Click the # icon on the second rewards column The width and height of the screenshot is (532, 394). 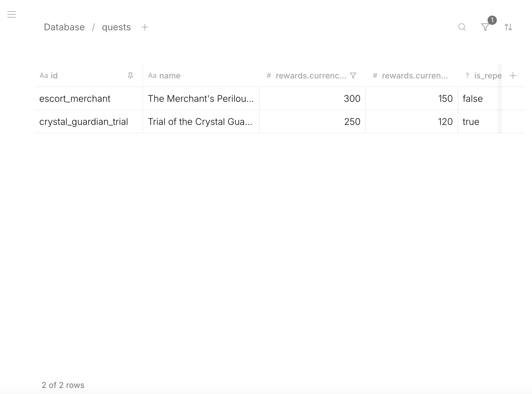(374, 75)
